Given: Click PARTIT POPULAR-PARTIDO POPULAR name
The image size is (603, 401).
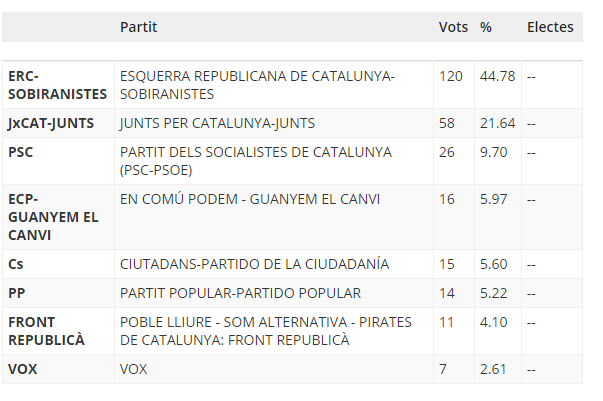Looking at the screenshot, I should click(x=240, y=293).
